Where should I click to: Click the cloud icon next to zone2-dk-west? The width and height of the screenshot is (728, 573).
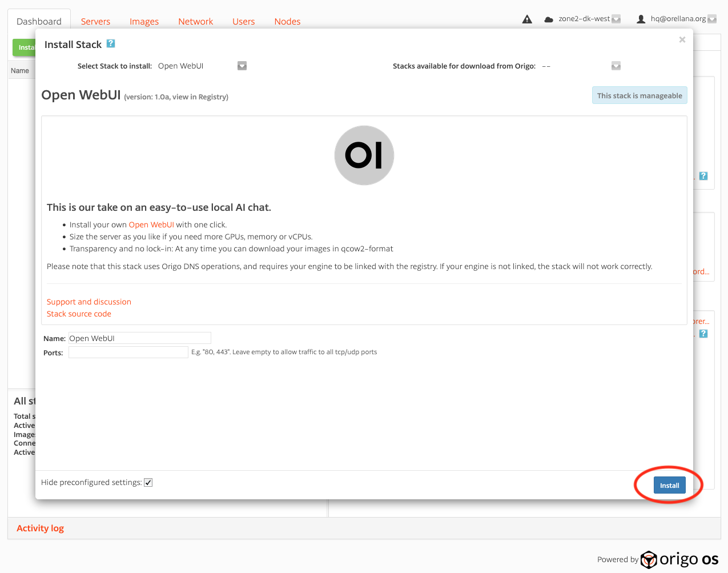(548, 19)
